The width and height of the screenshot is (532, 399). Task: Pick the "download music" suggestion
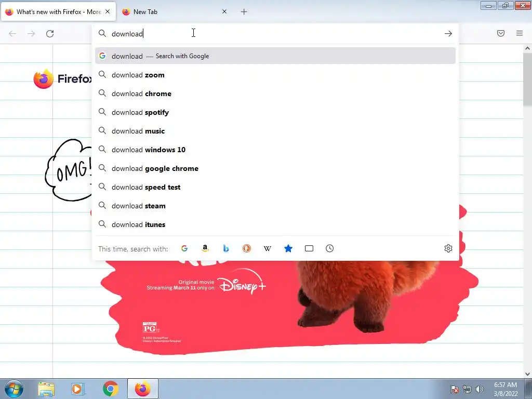pyautogui.click(x=275, y=131)
